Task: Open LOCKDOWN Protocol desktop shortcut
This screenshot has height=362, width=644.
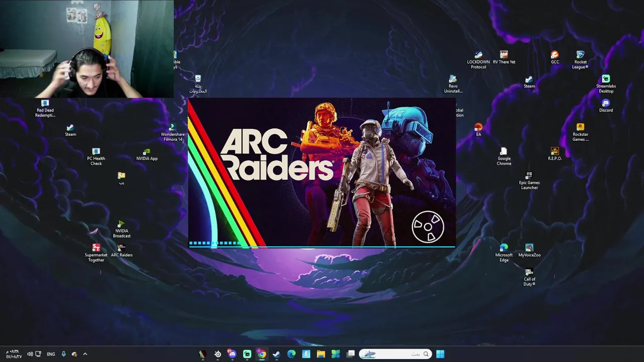Action: 478,60
